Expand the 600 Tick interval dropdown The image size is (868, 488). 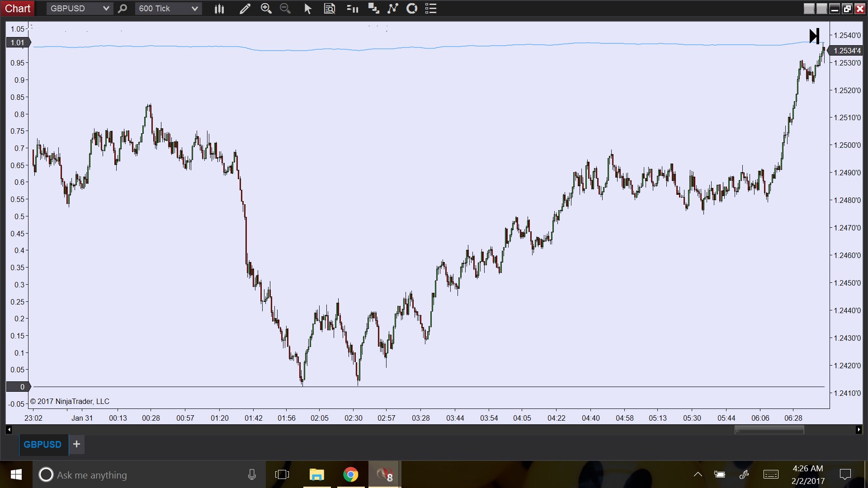(194, 9)
